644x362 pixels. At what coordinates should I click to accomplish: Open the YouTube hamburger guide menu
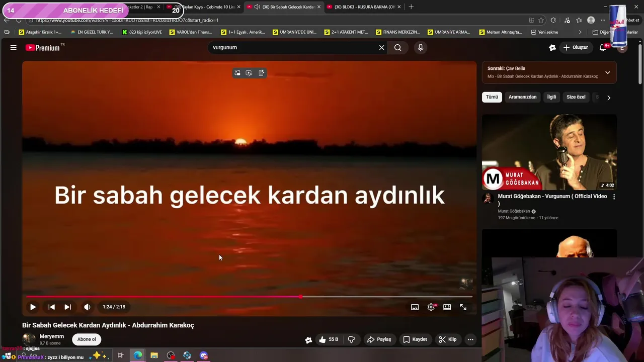(14, 47)
